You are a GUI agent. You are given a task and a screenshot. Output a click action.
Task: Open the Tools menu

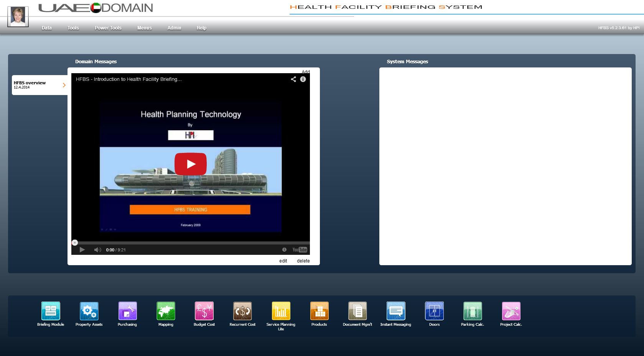point(73,28)
